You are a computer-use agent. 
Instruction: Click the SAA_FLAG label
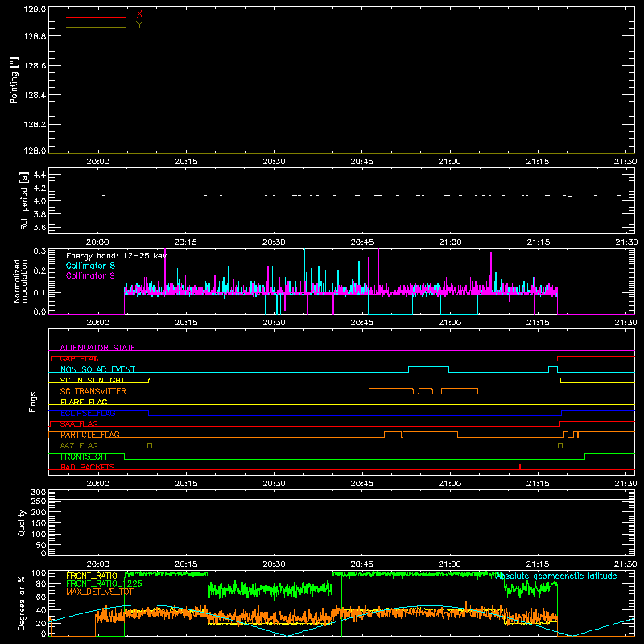pos(79,424)
